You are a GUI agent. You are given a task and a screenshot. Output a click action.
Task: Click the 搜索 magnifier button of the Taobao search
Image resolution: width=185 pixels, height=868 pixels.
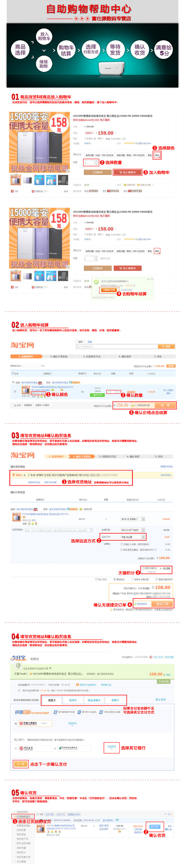(166, 346)
